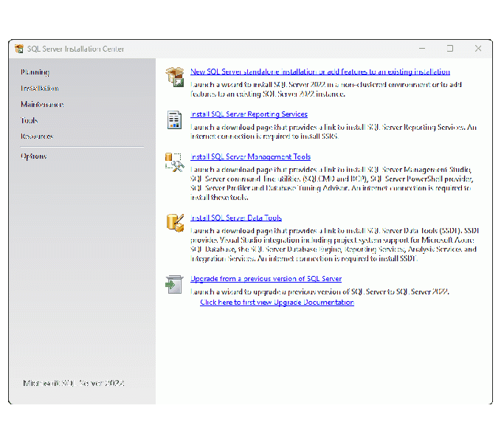Open Install SQL Server Reporting Services link

pos(249,114)
